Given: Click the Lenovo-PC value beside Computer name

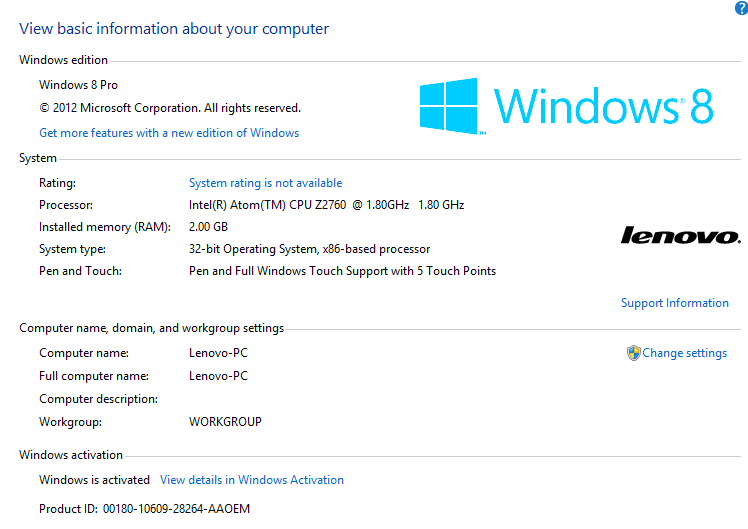Looking at the screenshot, I should [x=218, y=353].
